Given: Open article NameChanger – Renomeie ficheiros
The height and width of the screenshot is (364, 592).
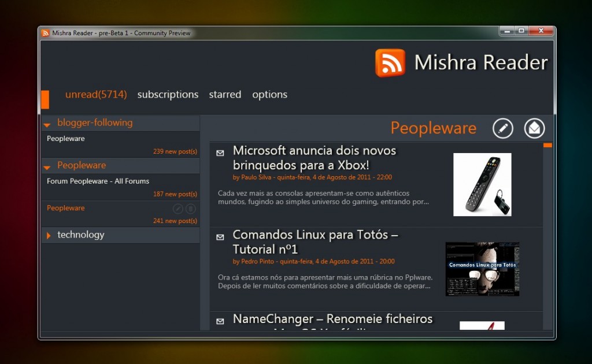Looking at the screenshot, I should pos(332,319).
